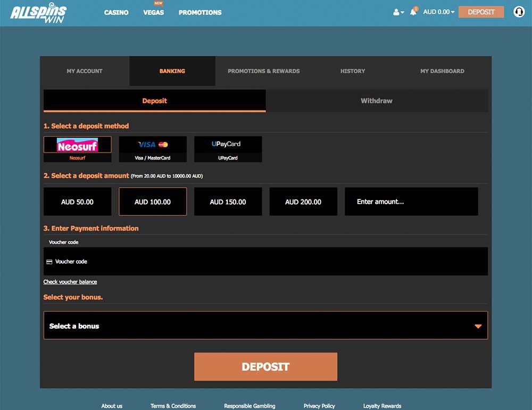Open the Casino menu
The image size is (532, 410).
(x=116, y=13)
